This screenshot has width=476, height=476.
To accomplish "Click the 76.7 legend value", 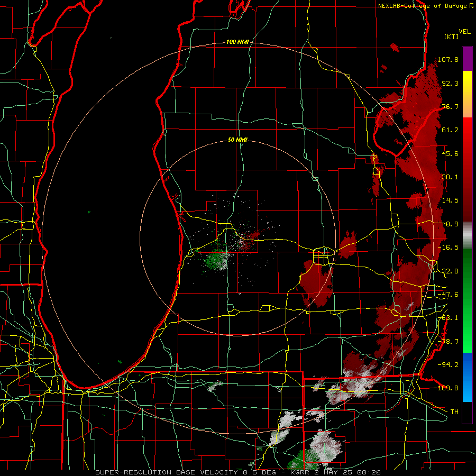I will pyautogui.click(x=450, y=106).
